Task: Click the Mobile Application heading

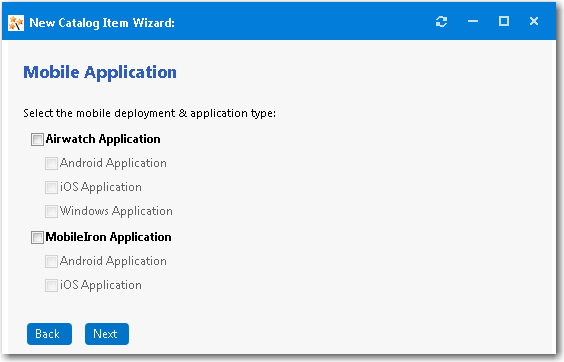Action: pyautogui.click(x=100, y=72)
